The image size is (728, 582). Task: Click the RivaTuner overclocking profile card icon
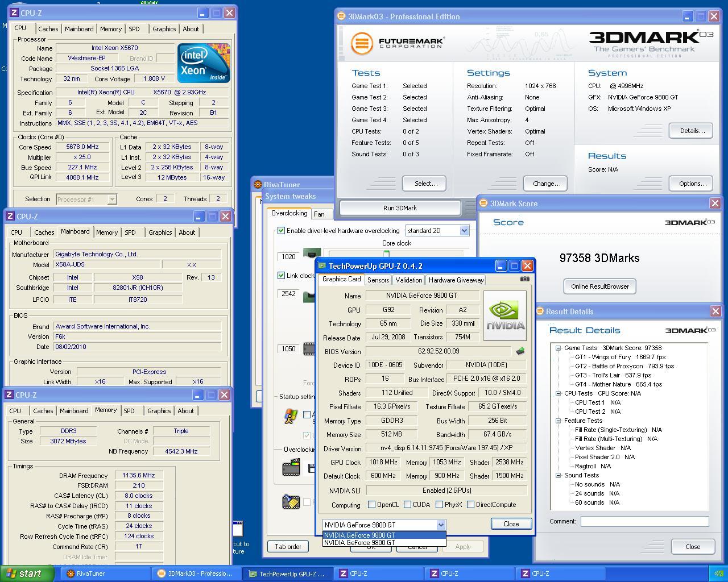click(x=291, y=468)
